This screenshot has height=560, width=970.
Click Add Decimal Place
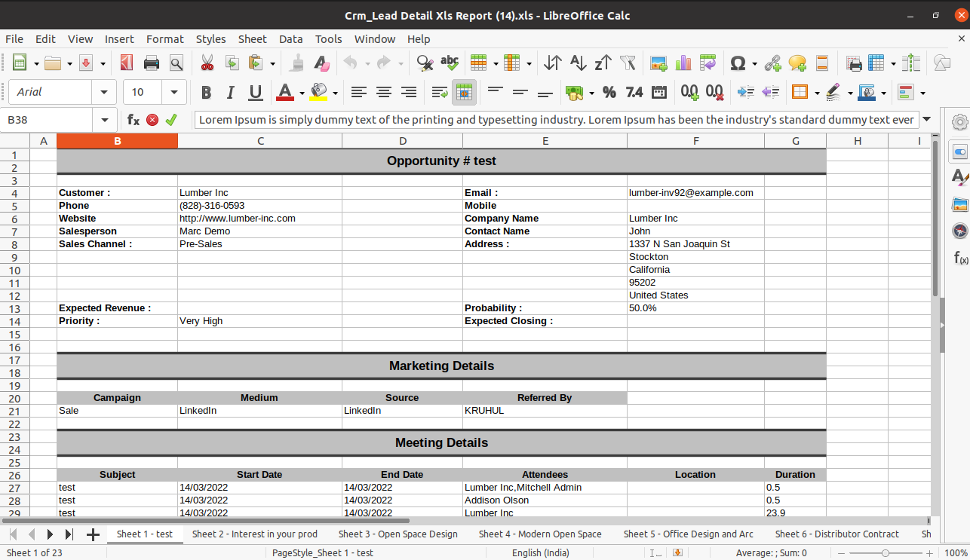coord(689,92)
